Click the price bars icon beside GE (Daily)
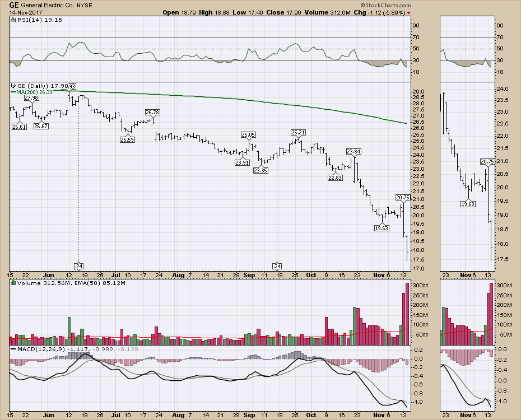The image size is (521, 420). point(13,86)
